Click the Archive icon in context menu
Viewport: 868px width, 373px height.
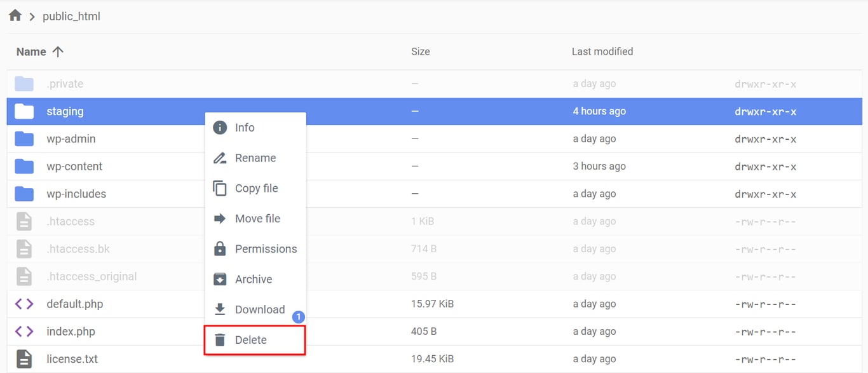(219, 279)
